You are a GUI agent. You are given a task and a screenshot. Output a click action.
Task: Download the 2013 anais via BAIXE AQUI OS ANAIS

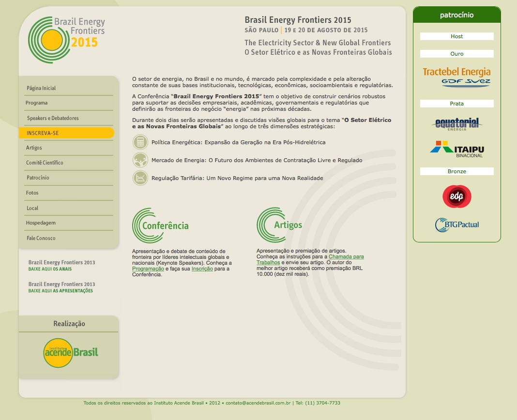[x=50, y=269]
